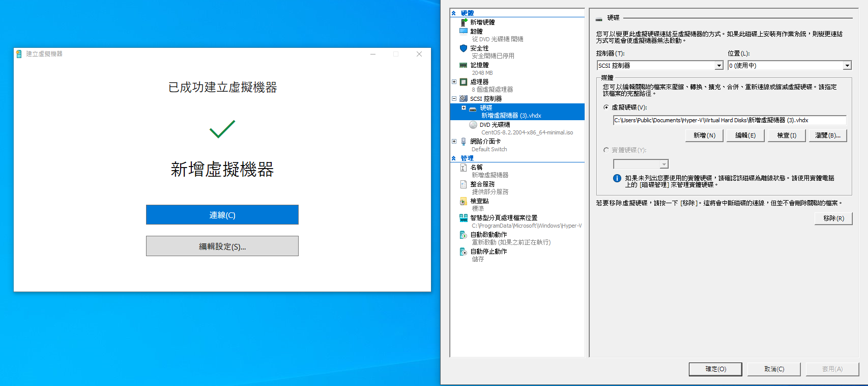Select the 實體硬碟(Y) radio button

pos(606,150)
